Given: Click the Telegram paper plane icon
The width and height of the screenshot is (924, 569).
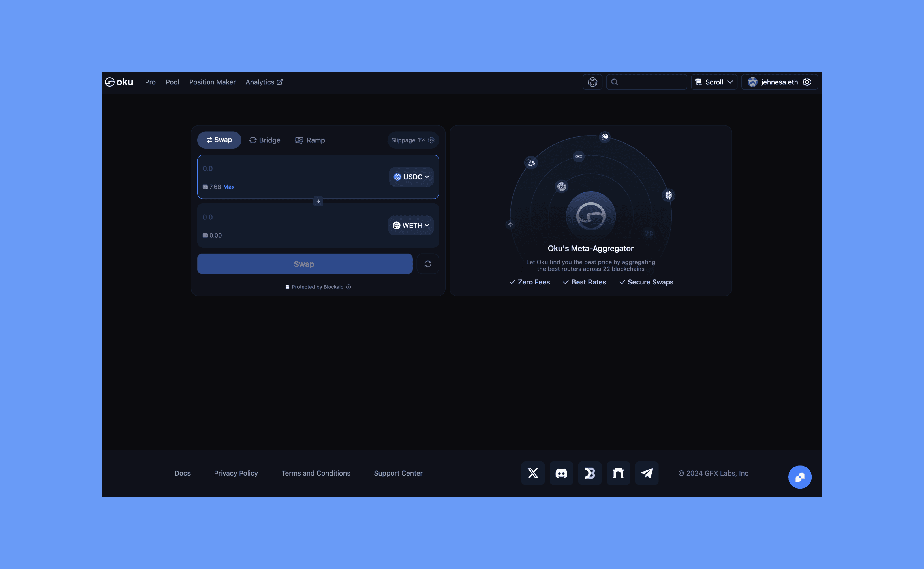Looking at the screenshot, I should (646, 473).
